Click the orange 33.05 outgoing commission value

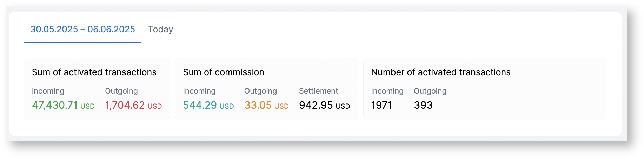258,105
